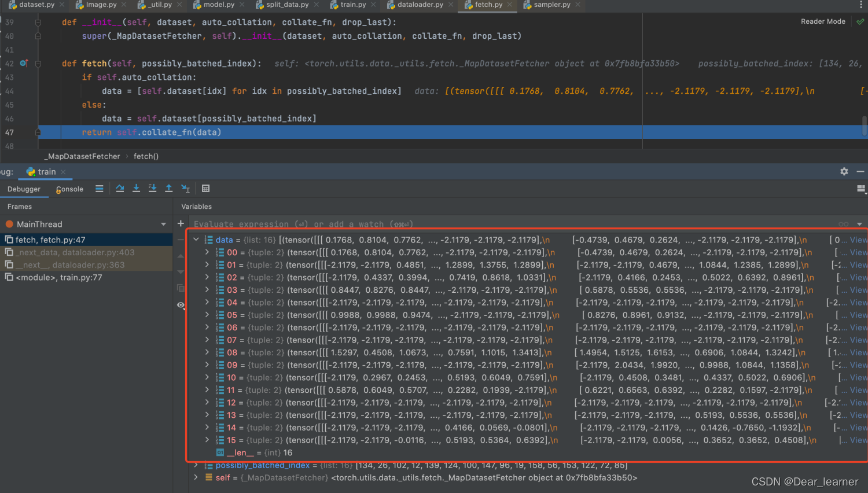Image resolution: width=868 pixels, height=493 pixels.
Task: Click the copy icon in variables sidebar
Action: [x=181, y=288]
